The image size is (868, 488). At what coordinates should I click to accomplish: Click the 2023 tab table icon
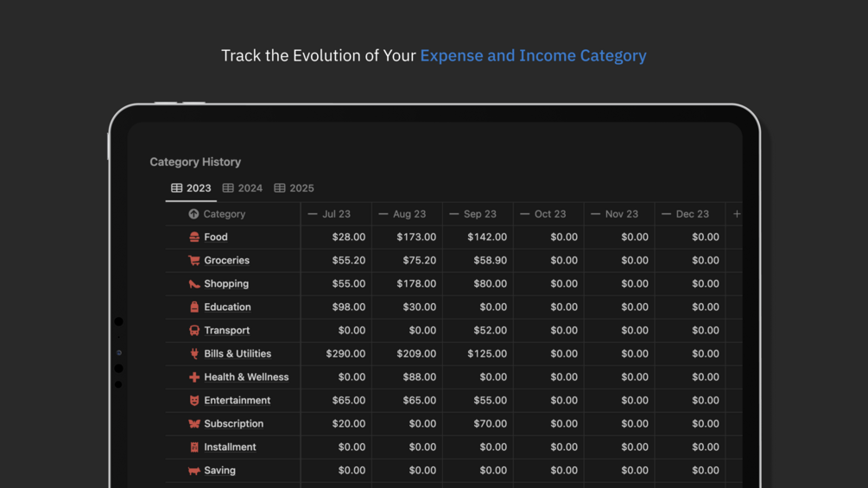176,188
